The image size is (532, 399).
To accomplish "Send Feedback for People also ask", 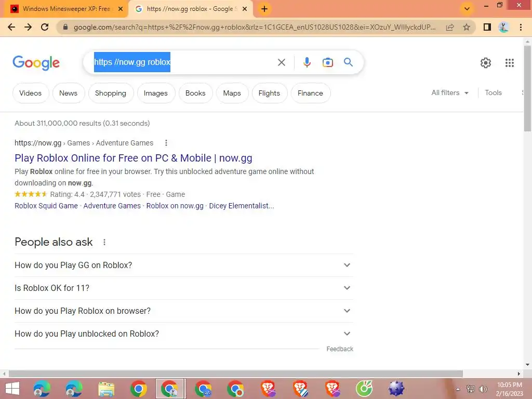I will click(340, 349).
